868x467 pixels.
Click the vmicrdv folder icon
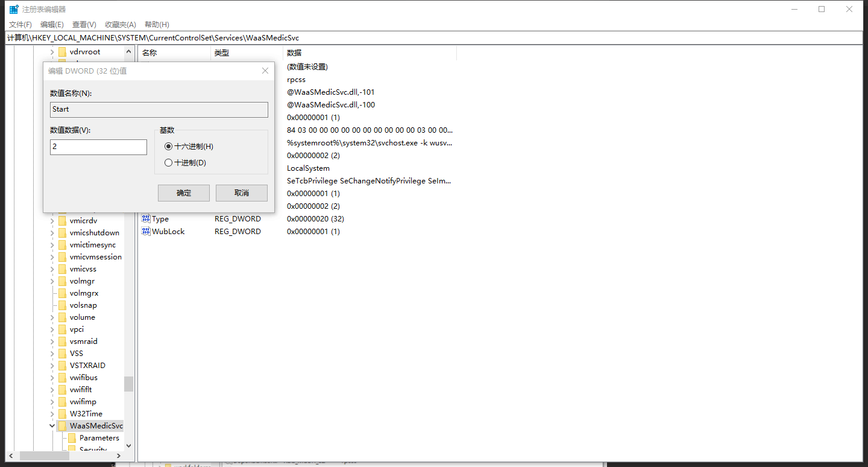click(x=62, y=221)
